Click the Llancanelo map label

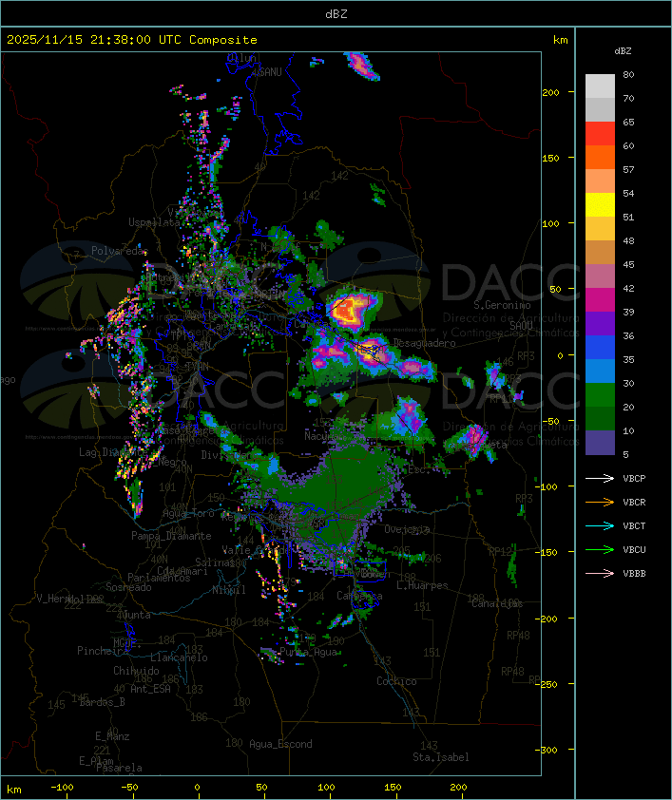(179, 657)
